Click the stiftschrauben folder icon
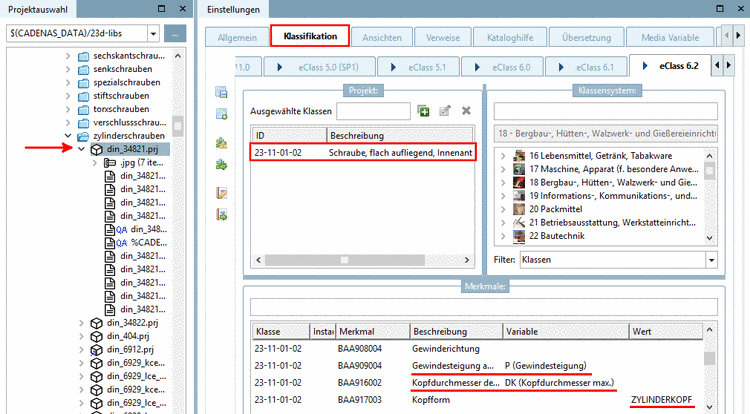Viewport: 750px width, 414px height. 83,96
